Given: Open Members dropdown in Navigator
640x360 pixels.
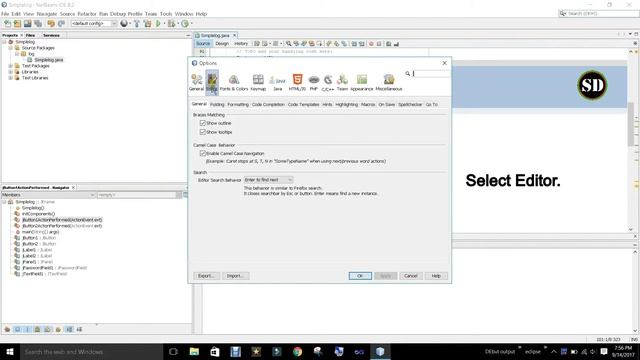Looking at the screenshot, I should click(x=48, y=195).
